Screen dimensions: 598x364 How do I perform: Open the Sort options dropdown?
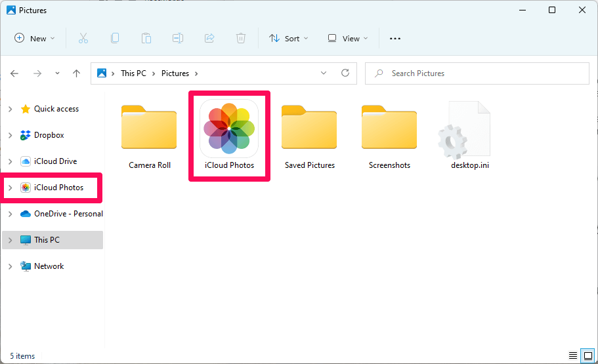click(289, 39)
